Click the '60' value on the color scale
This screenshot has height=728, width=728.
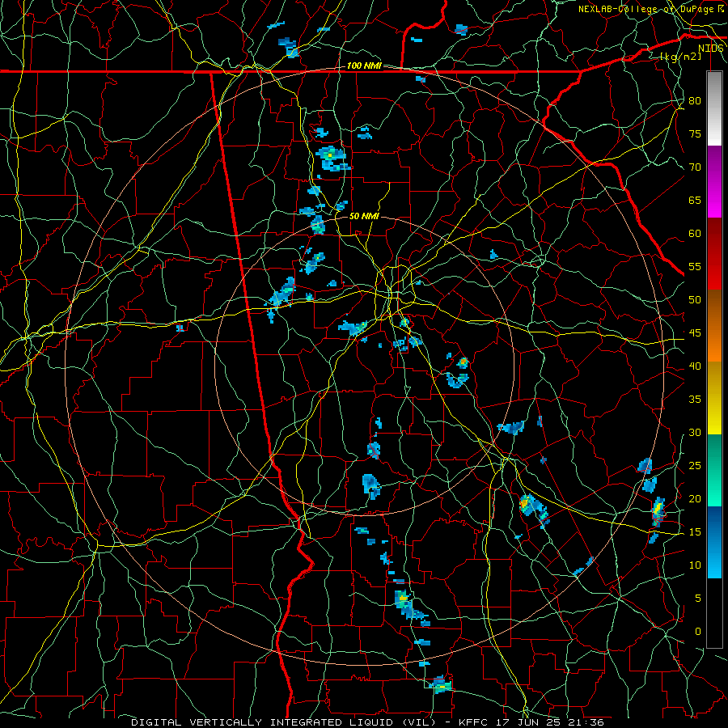pos(695,234)
